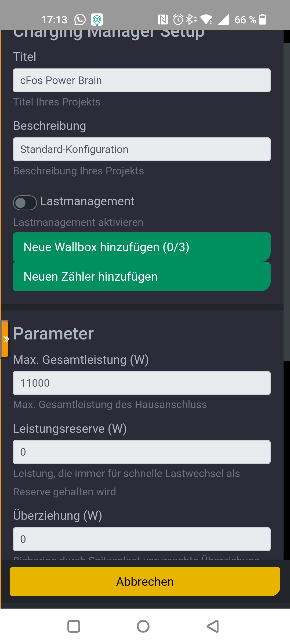Tap the alarm clock status icon
Viewport: 290px width, 644px height.
tap(178, 20)
